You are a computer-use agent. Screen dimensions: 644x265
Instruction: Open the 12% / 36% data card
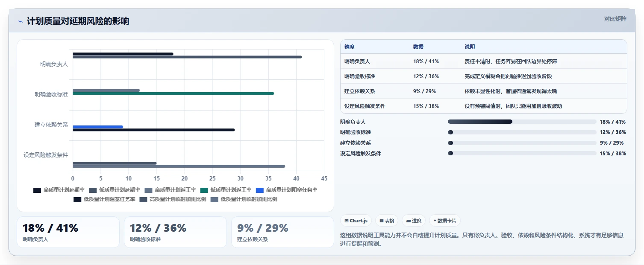[x=175, y=232]
